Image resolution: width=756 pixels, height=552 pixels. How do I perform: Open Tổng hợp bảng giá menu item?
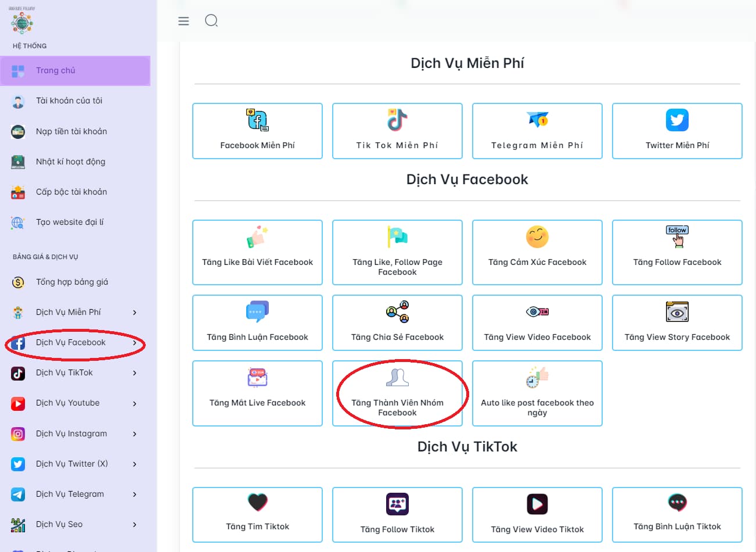(x=75, y=282)
